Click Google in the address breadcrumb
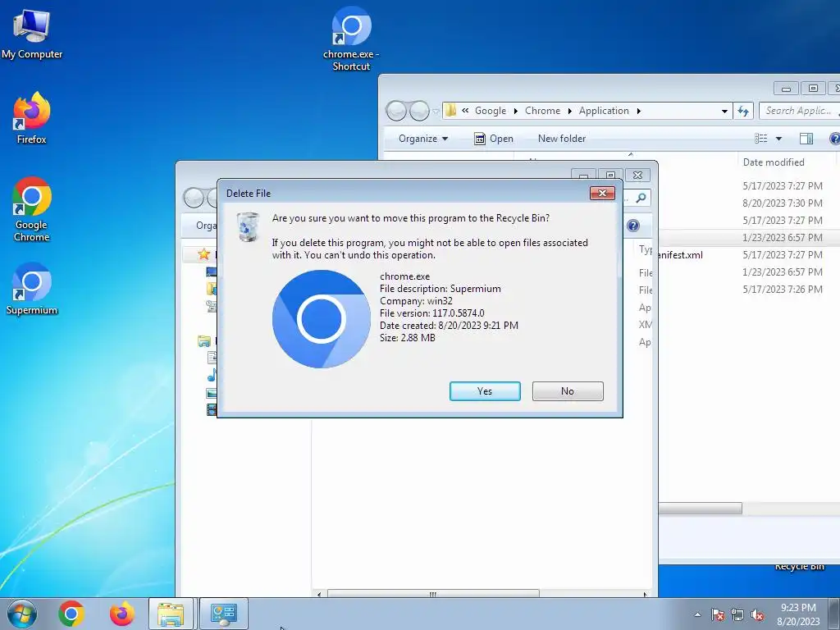The width and height of the screenshot is (840, 630). (491, 111)
